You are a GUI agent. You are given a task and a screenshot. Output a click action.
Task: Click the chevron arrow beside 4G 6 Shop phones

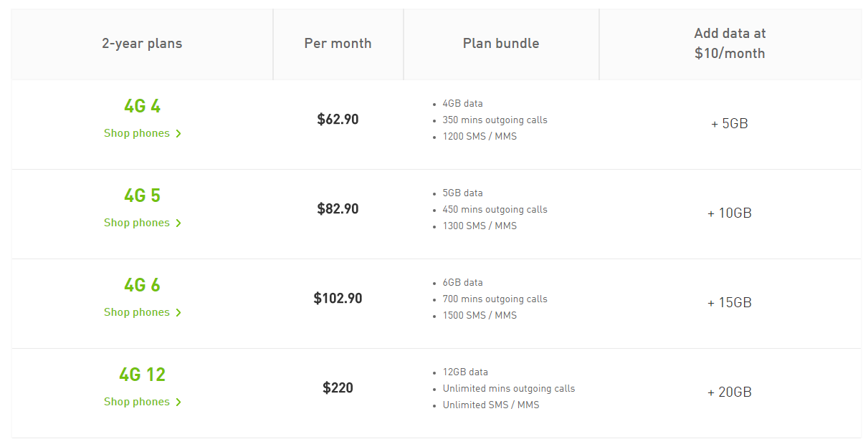pyautogui.click(x=178, y=313)
